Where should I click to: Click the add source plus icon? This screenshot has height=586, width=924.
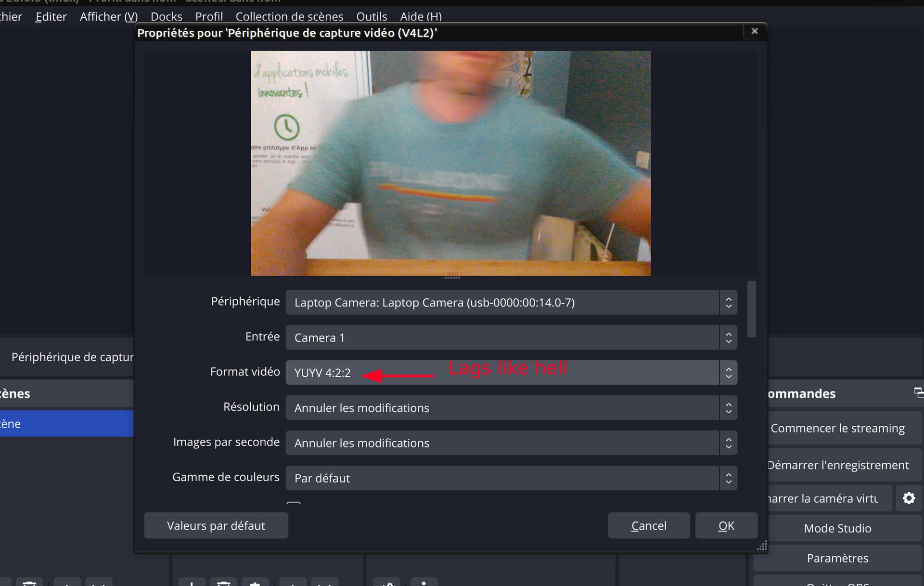tap(192, 583)
